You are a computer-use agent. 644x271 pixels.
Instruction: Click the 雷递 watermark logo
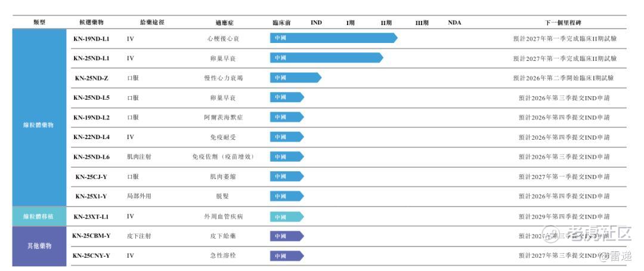(614, 257)
